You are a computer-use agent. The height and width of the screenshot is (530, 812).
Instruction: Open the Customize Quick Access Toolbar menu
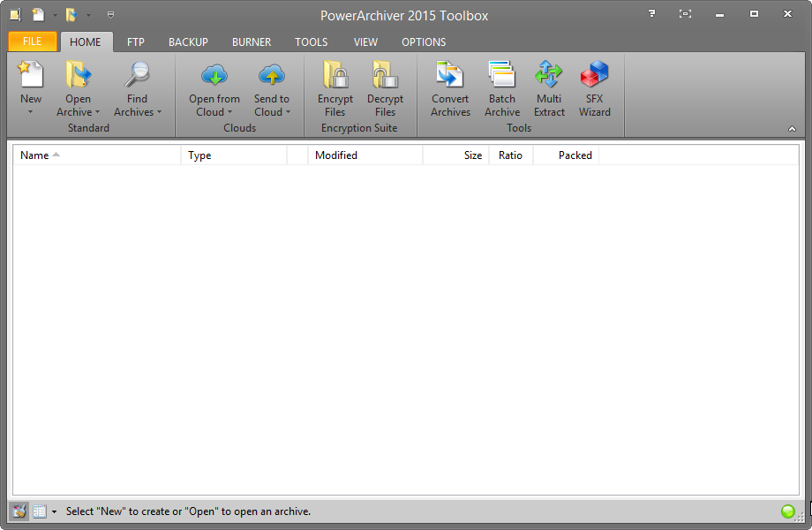(110, 15)
